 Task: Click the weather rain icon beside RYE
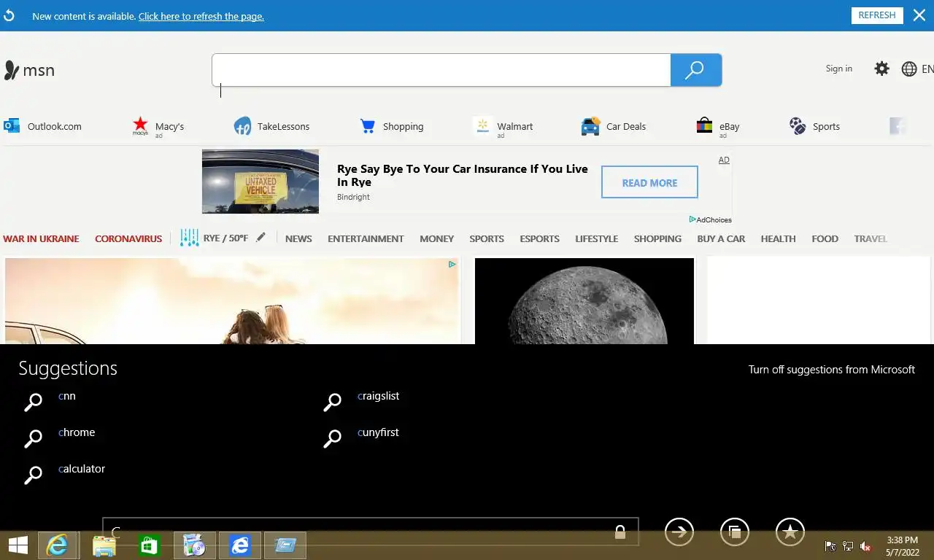189,238
